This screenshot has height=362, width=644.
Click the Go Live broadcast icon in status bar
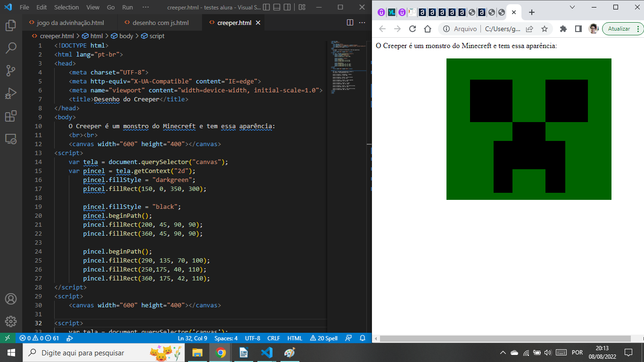point(70,338)
